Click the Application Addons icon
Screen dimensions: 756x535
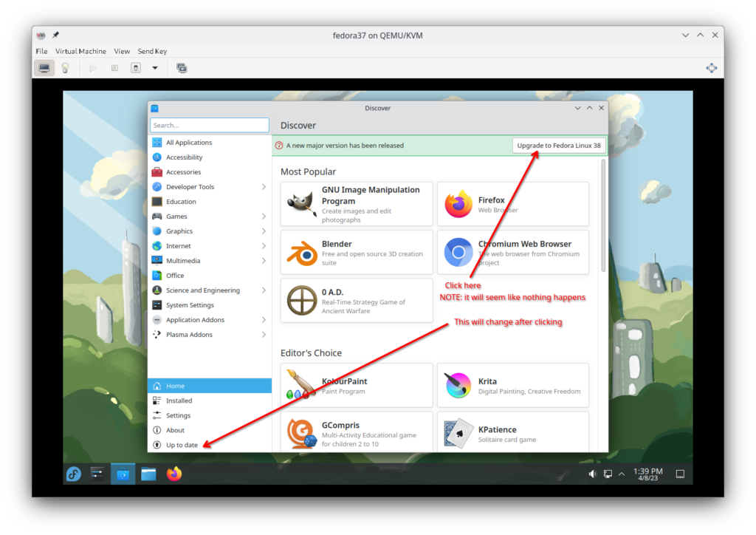pyautogui.click(x=157, y=320)
